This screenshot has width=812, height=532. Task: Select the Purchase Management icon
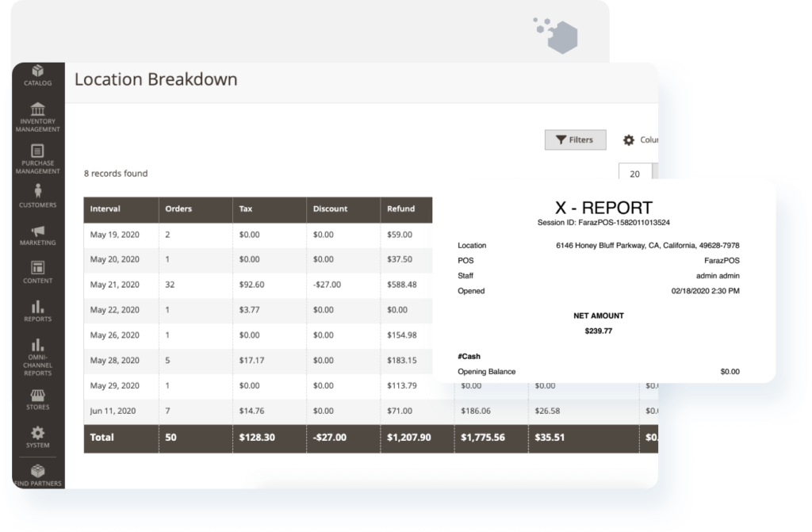37,157
